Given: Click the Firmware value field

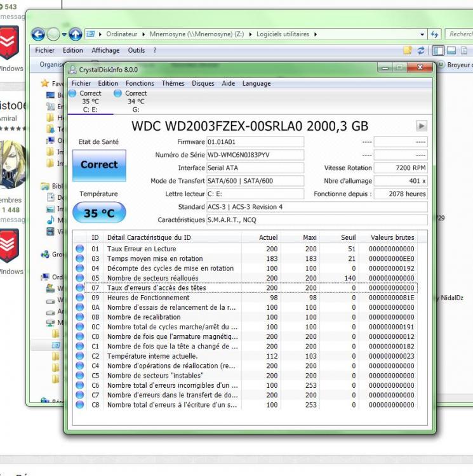Looking at the screenshot, I should (255, 142).
